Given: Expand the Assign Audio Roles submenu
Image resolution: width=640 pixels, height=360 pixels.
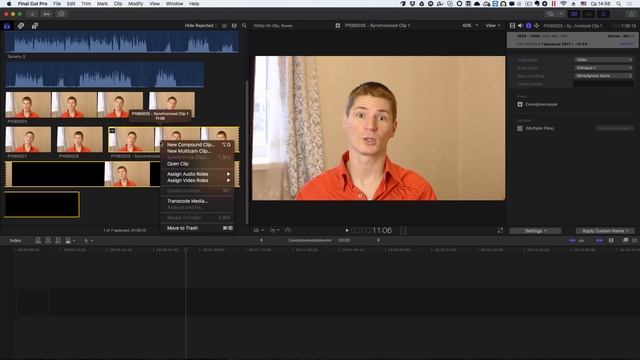Looking at the screenshot, I should [199, 174].
